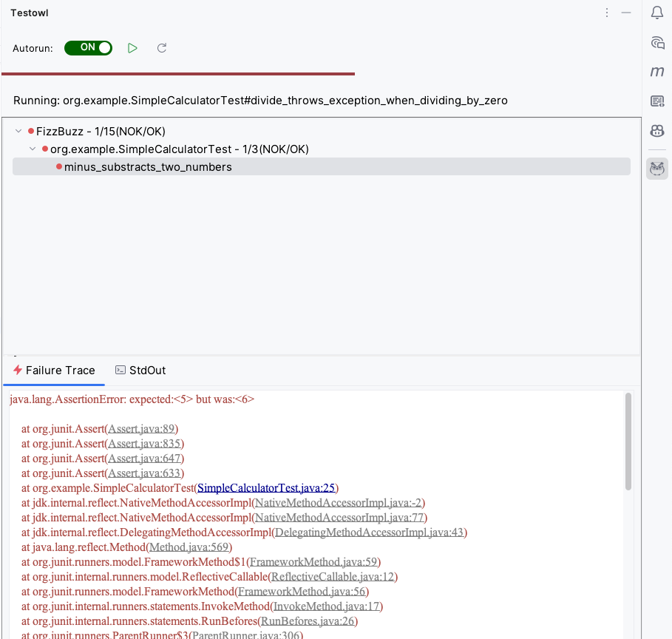Screen dimensions: 672x639
Task: Click the Rerun refresh icon
Action: 162,48
